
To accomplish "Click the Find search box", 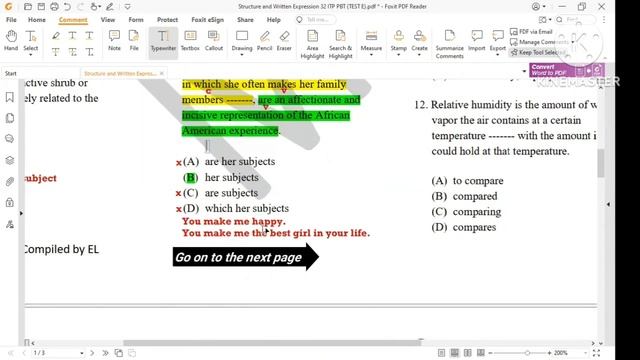I will click(575, 20).
